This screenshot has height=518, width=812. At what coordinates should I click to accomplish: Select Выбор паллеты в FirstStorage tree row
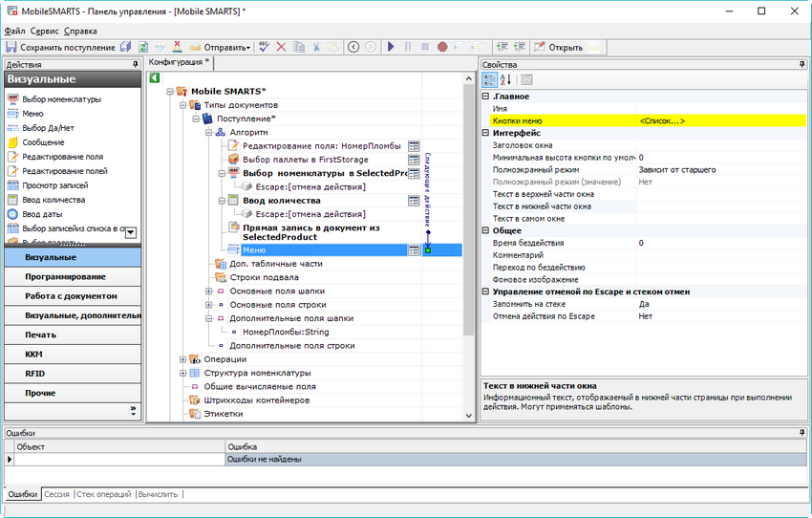(306, 160)
